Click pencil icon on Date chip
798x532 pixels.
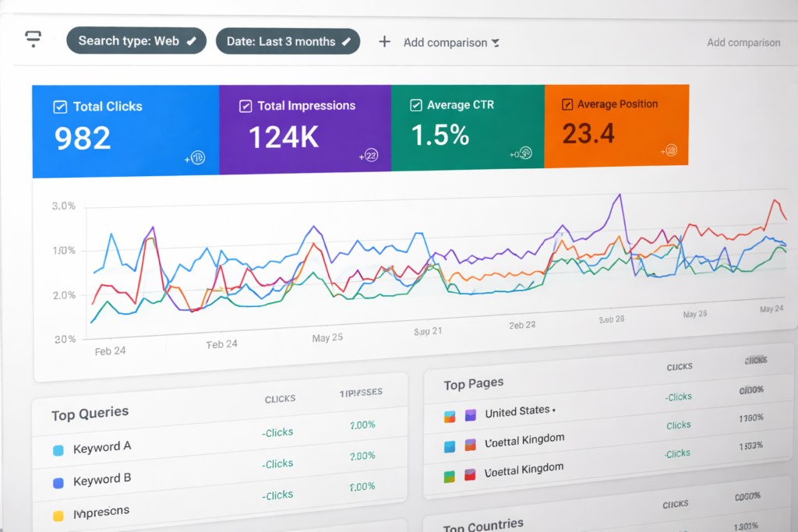click(346, 41)
